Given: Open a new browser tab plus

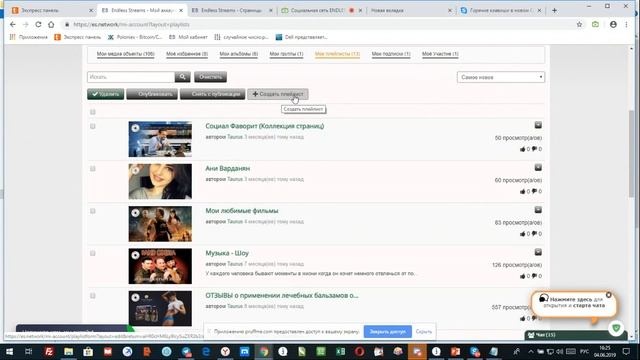Looking at the screenshot, I should [x=554, y=10].
